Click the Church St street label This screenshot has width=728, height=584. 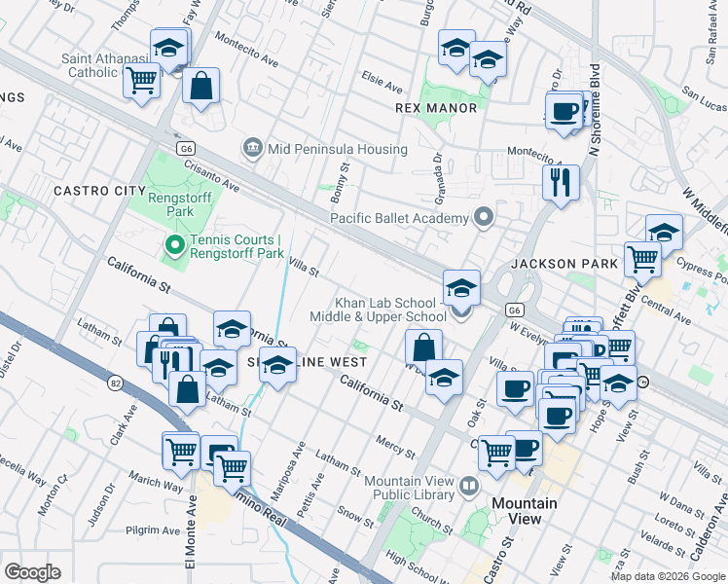(x=432, y=522)
